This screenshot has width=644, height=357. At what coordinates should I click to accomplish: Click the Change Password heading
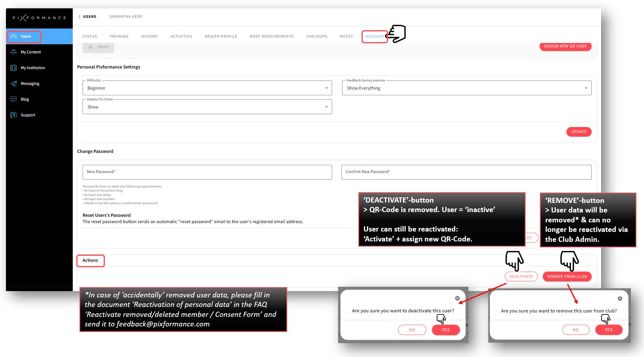coord(95,151)
